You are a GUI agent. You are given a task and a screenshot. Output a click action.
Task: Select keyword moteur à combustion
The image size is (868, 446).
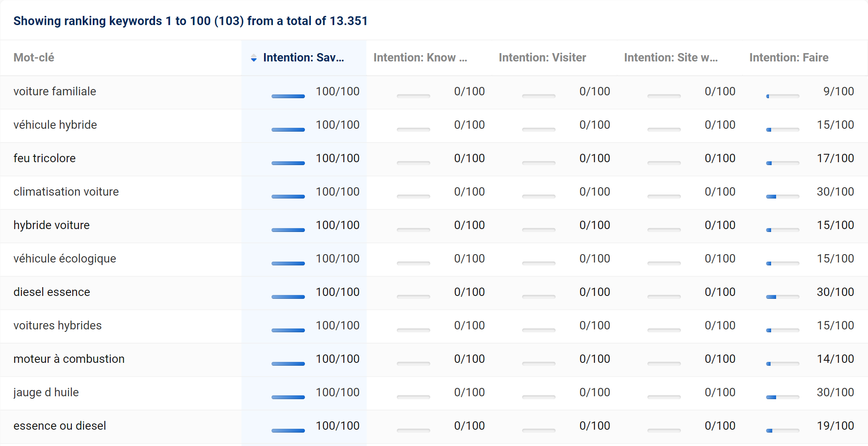click(x=69, y=359)
